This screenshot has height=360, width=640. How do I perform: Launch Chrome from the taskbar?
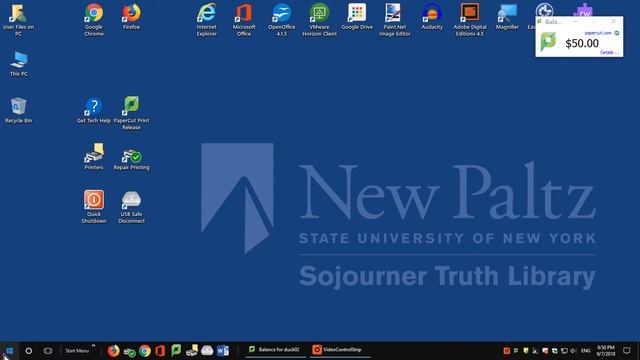tap(144, 351)
